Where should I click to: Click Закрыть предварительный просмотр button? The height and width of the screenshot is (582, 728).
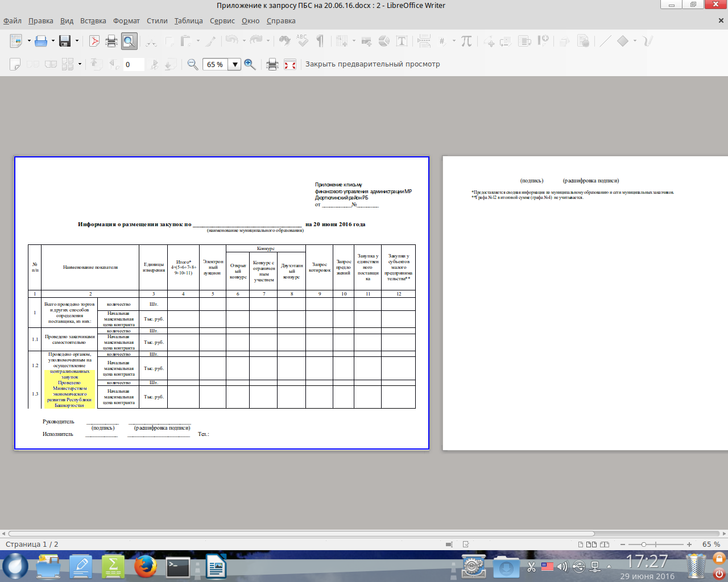click(x=373, y=64)
